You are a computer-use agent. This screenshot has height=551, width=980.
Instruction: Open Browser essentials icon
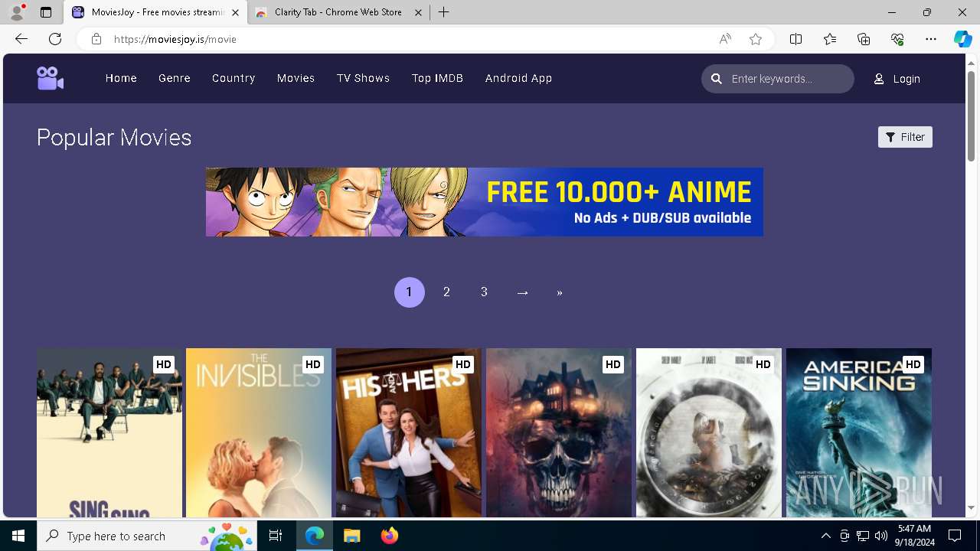(897, 39)
